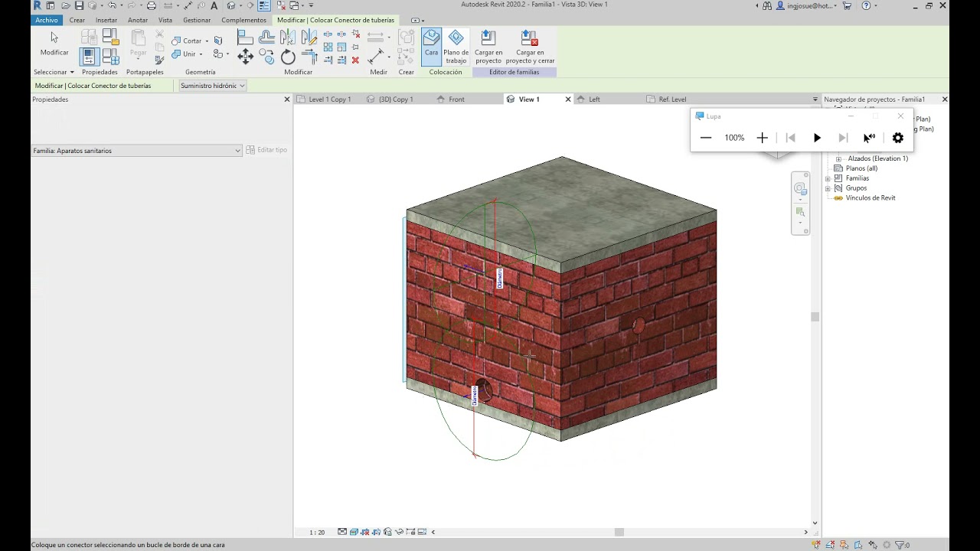This screenshot has height=551, width=980.
Task: Click the Print icon in quick access toolbar
Action: point(152,5)
